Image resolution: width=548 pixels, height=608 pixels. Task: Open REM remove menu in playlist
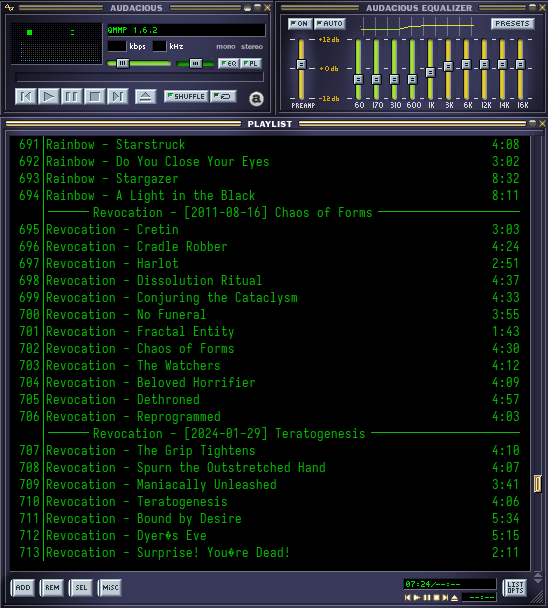[52, 587]
